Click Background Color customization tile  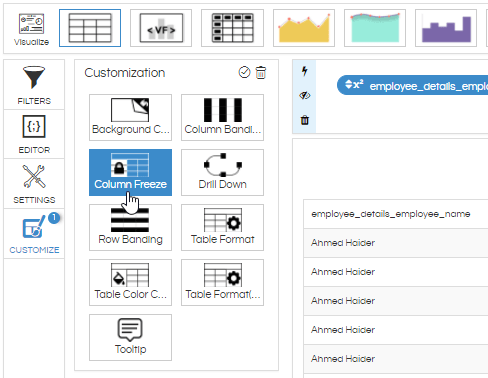[x=130, y=117]
